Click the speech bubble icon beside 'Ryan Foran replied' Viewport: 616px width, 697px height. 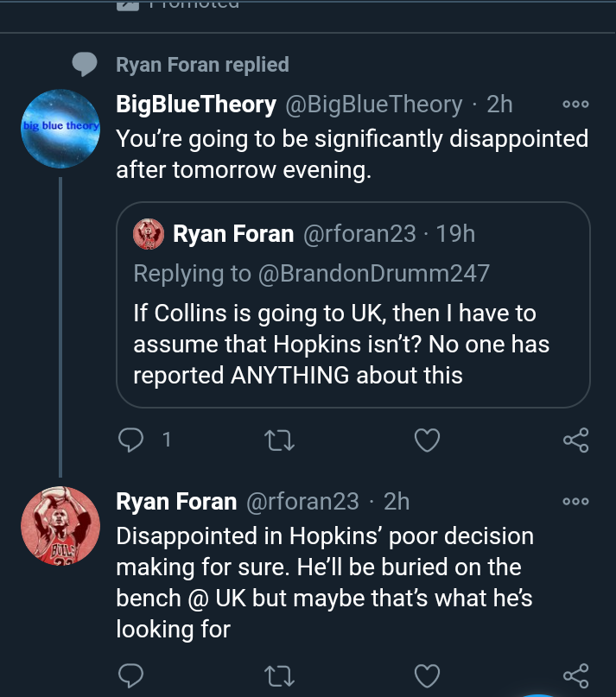click(x=84, y=65)
